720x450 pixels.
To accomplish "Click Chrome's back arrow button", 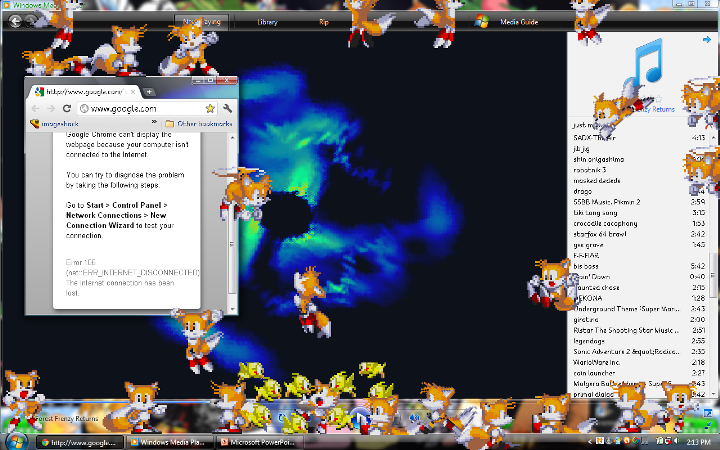I will [x=35, y=108].
